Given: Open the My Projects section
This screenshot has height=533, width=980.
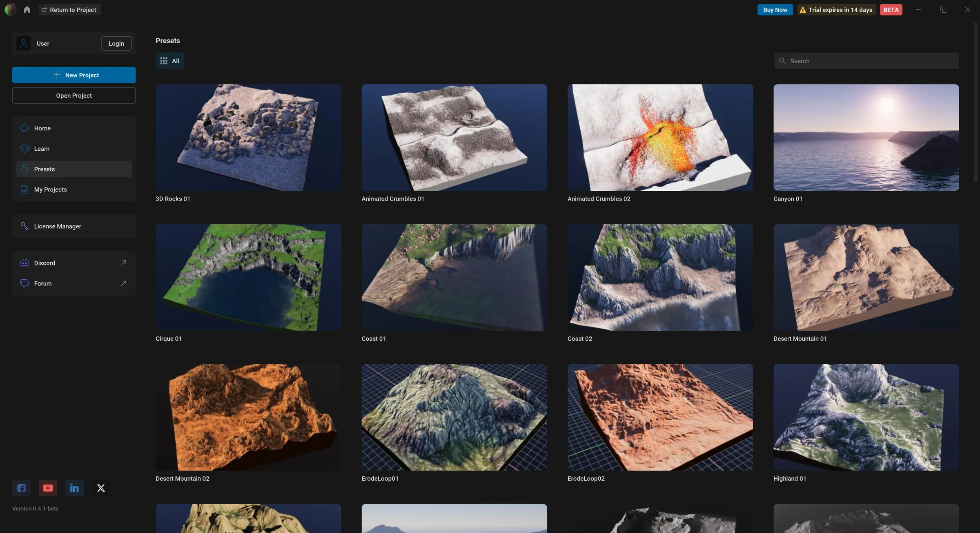Looking at the screenshot, I should 50,189.
